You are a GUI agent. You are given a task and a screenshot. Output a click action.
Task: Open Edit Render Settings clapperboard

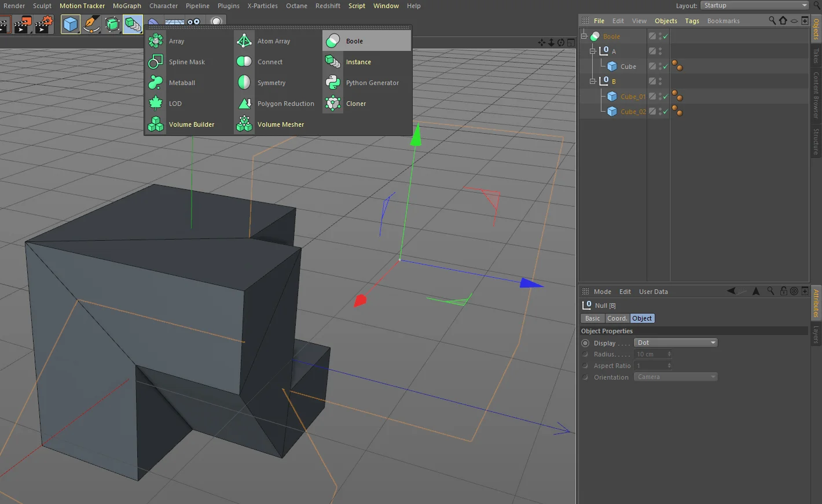pos(44,24)
